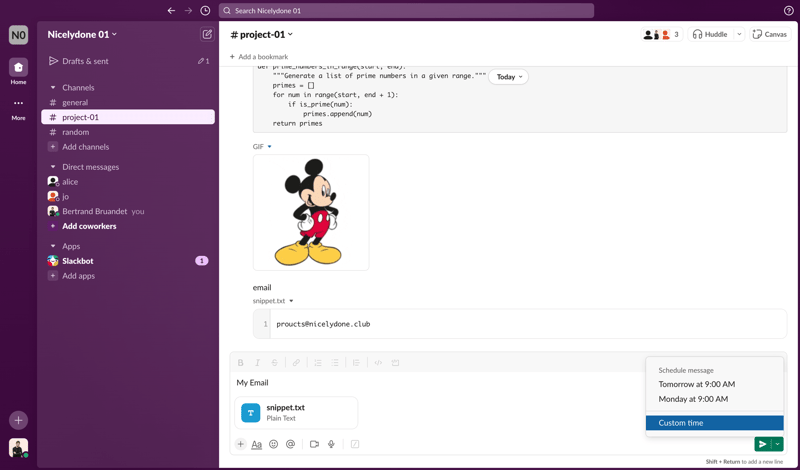Open the Huddle options dropdown arrow
The image size is (800, 470).
coord(739,34)
